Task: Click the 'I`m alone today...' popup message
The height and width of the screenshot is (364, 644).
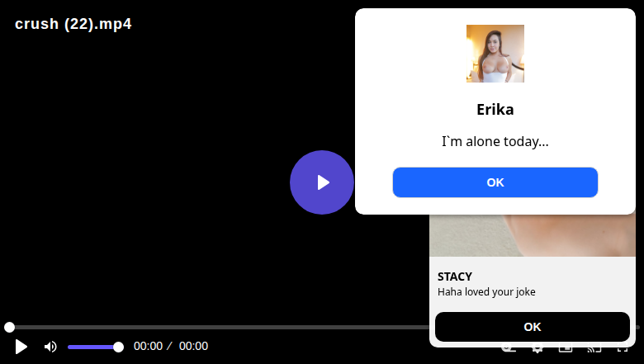Action: pyautogui.click(x=495, y=141)
